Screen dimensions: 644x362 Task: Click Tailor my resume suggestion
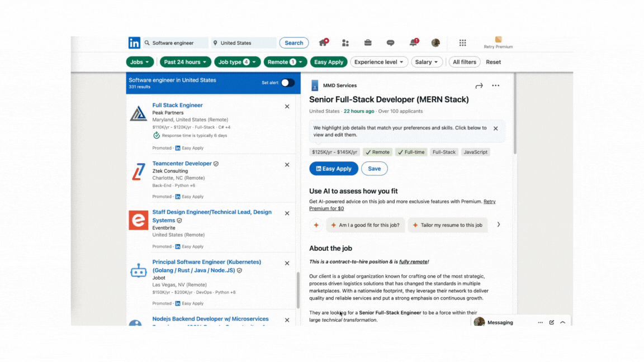(448, 225)
